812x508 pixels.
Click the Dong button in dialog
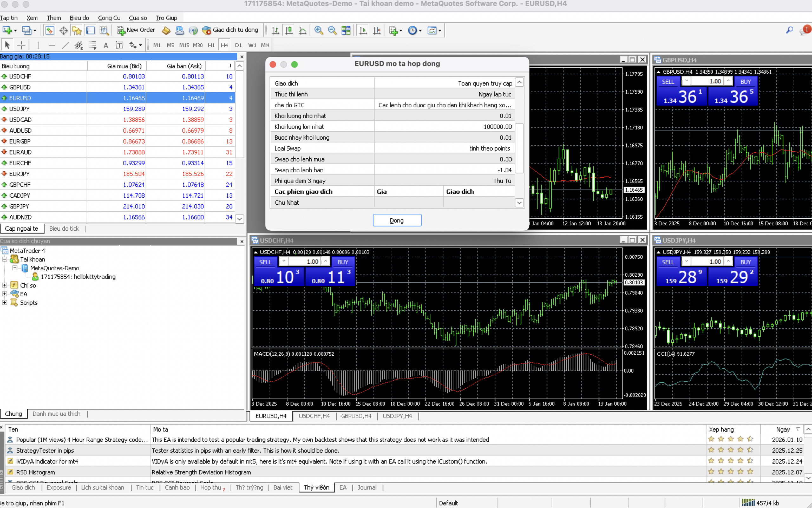pos(397,221)
